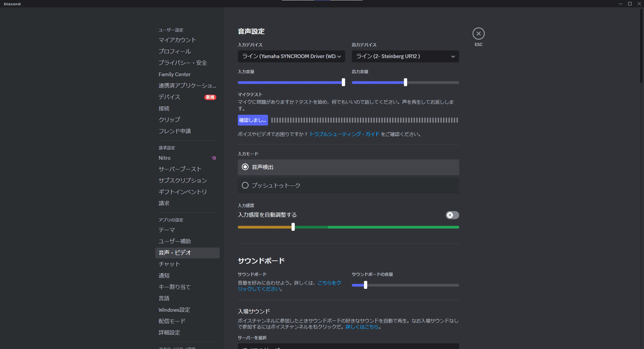
Task: Open 配信モード settings
Action: [x=187, y=321]
